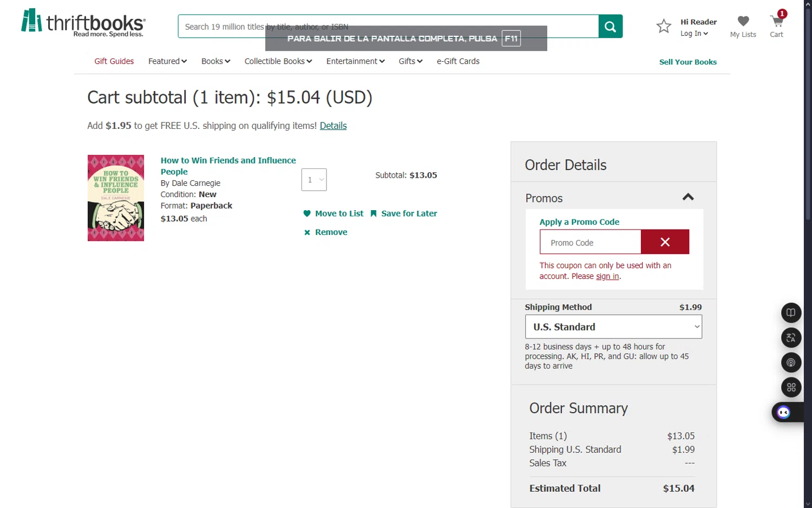Expand the Entertainment menu

(x=356, y=61)
